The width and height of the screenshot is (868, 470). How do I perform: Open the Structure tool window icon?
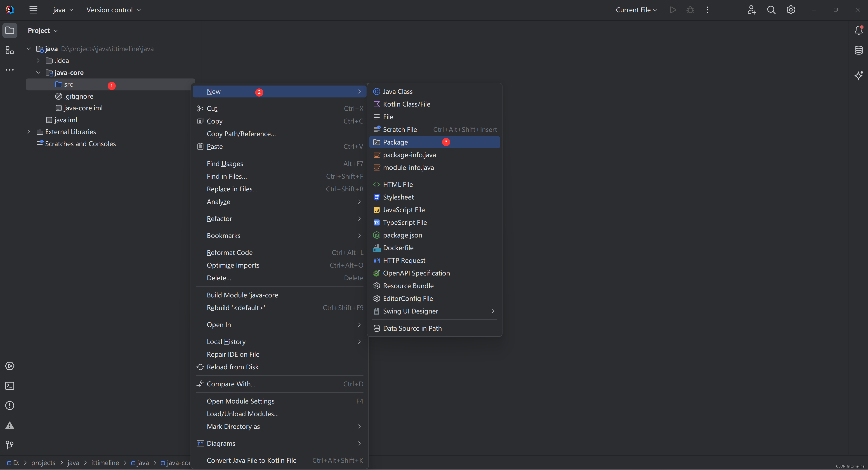click(10, 50)
